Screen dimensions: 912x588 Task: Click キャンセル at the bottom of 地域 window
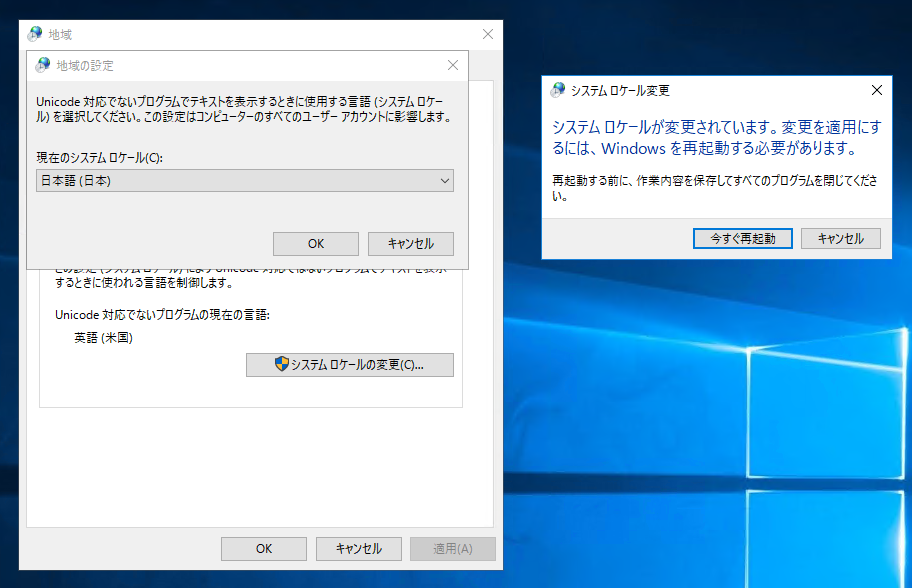pos(358,548)
